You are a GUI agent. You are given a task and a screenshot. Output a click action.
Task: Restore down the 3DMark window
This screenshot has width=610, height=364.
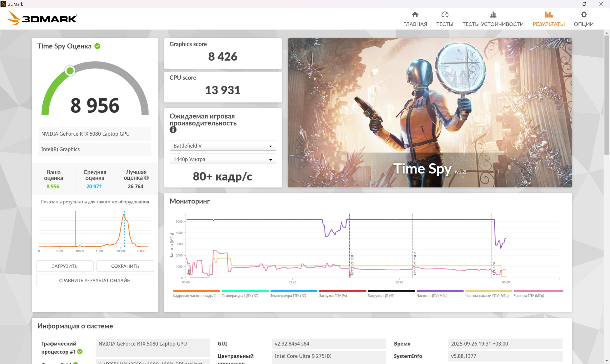[585, 4]
